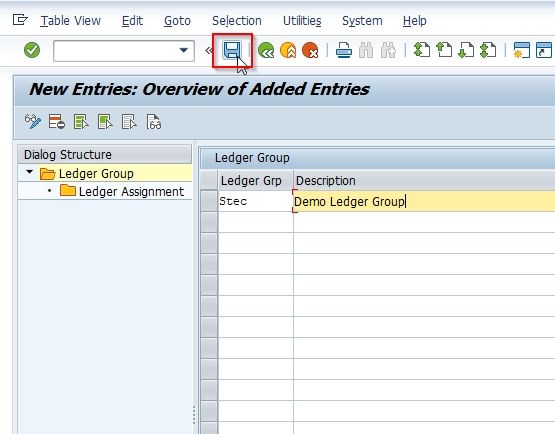The image size is (555, 434).
Task: Click the Find binoculars icon
Action: point(366,50)
